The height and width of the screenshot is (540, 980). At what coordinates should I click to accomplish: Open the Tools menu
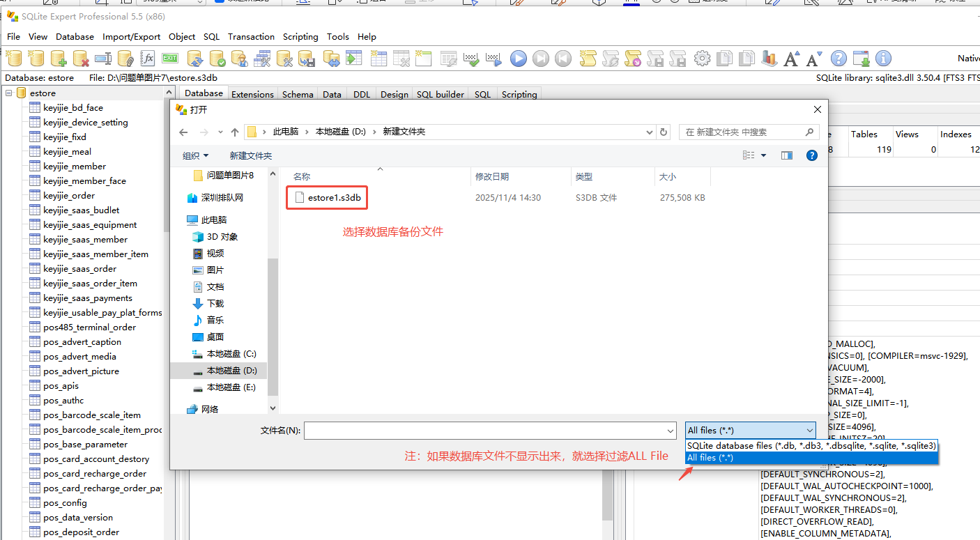338,36
